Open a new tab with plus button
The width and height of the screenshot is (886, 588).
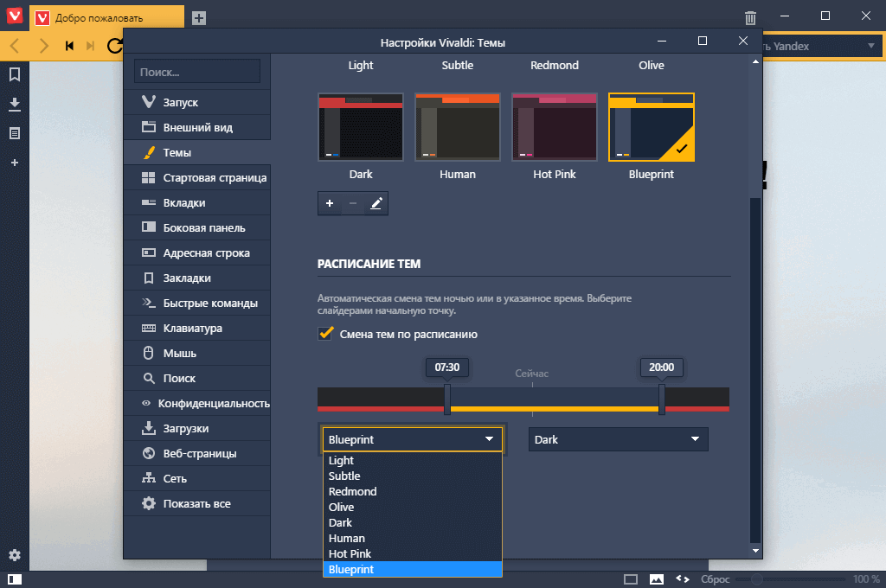click(x=198, y=18)
